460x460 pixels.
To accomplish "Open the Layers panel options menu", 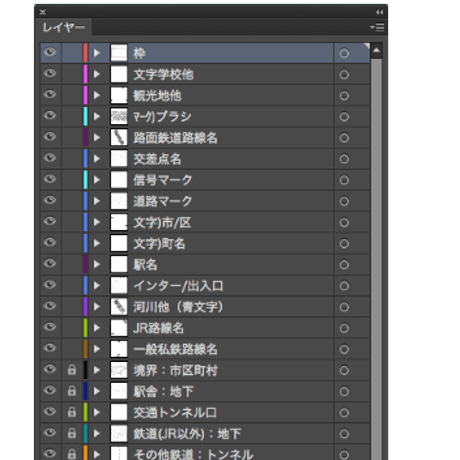I will [377, 27].
